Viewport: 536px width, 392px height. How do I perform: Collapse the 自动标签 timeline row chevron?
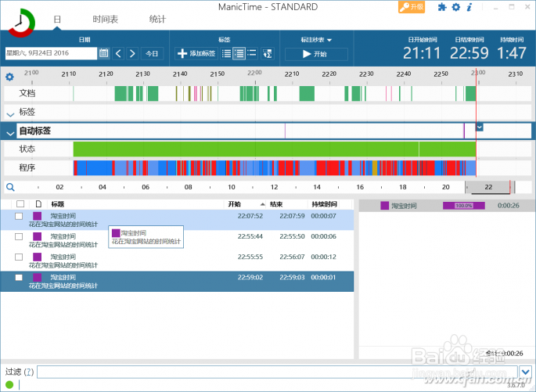[10, 133]
